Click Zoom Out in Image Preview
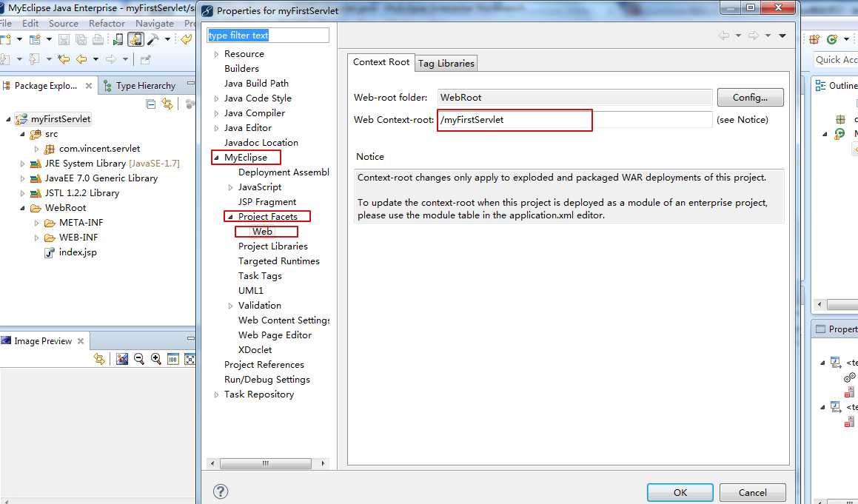 coord(139,359)
